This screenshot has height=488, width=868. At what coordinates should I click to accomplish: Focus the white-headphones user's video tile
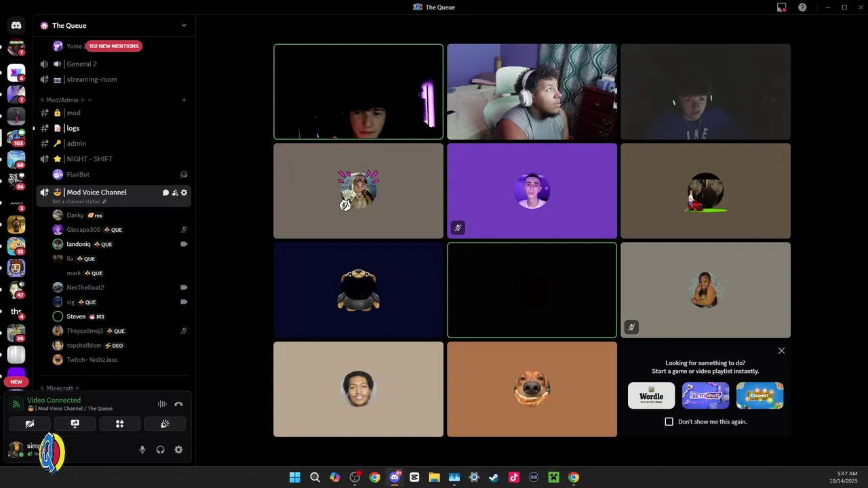(532, 91)
